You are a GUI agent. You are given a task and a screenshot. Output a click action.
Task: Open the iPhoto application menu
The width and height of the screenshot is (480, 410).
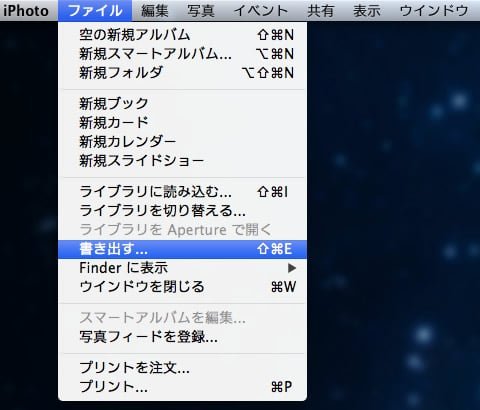pos(26,11)
